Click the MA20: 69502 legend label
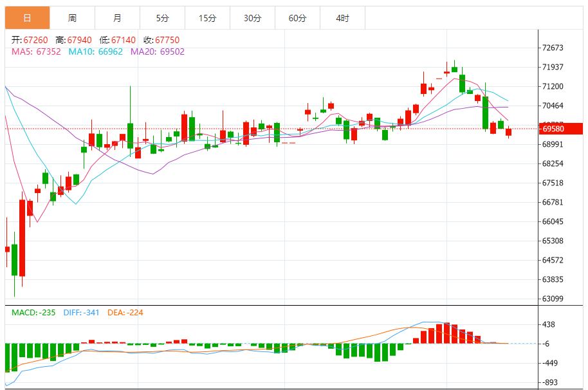 [158, 51]
